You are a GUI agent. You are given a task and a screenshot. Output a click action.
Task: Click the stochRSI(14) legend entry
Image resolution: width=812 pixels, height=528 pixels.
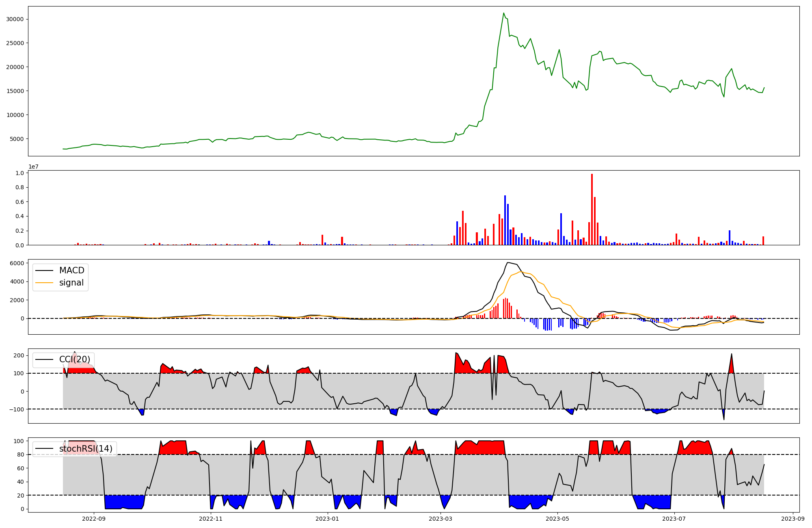86,449
